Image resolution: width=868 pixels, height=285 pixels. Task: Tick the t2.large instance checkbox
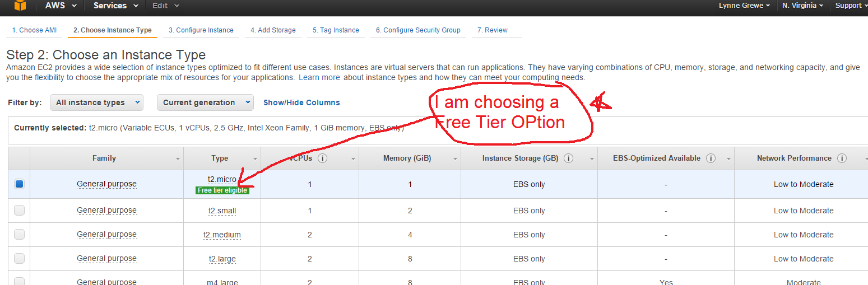coord(20,259)
